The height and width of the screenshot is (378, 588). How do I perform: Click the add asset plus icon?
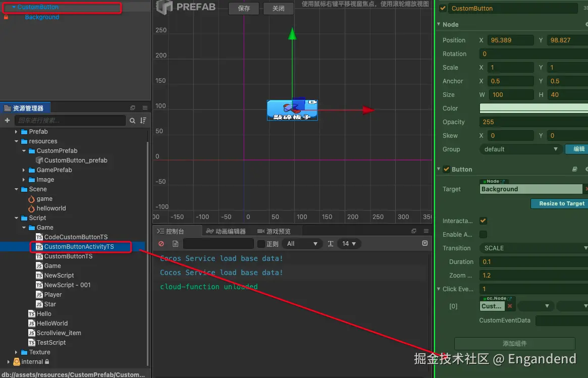pos(7,121)
